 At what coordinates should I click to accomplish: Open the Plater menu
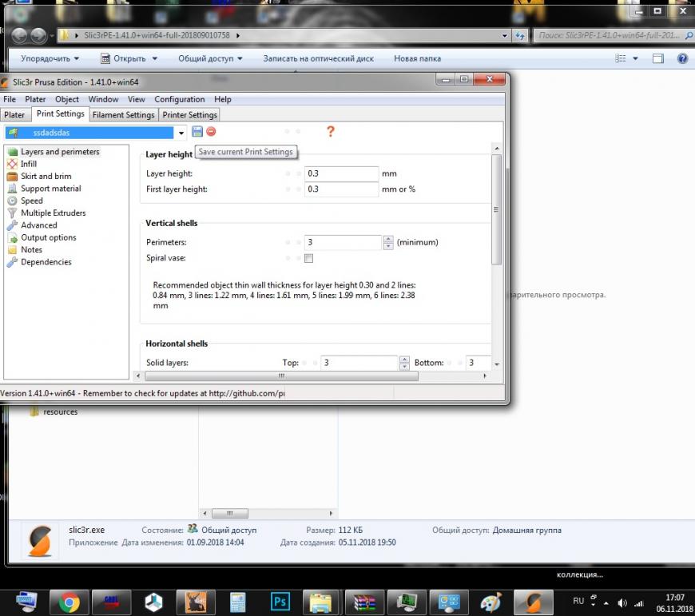[x=35, y=99]
